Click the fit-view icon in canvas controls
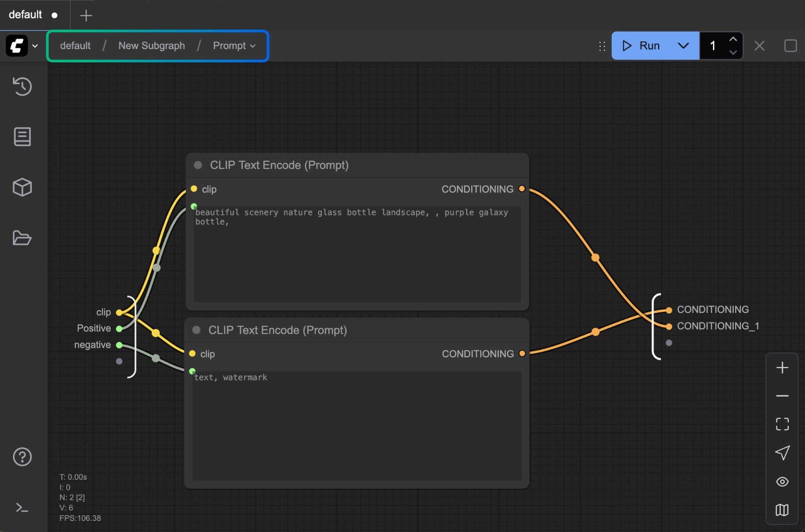The image size is (805, 532). click(x=782, y=424)
